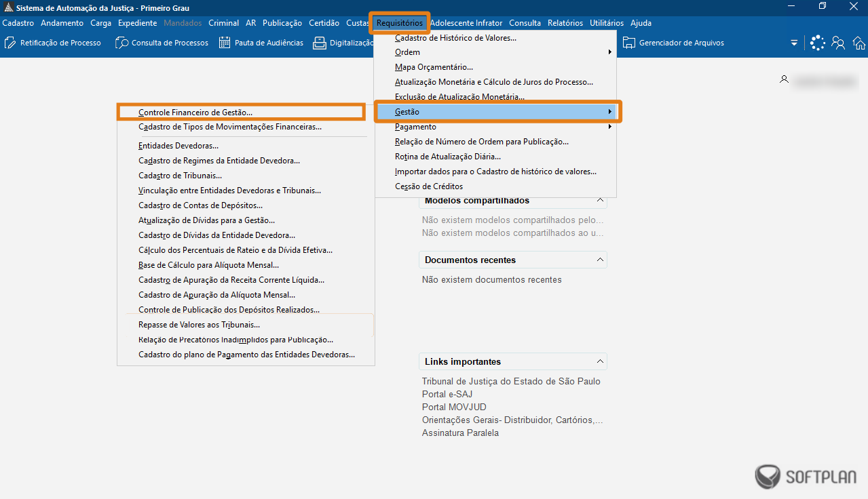This screenshot has height=499, width=868.
Task: Choose Atualização Monetária e Cálculo de Juros
Action: tap(495, 82)
